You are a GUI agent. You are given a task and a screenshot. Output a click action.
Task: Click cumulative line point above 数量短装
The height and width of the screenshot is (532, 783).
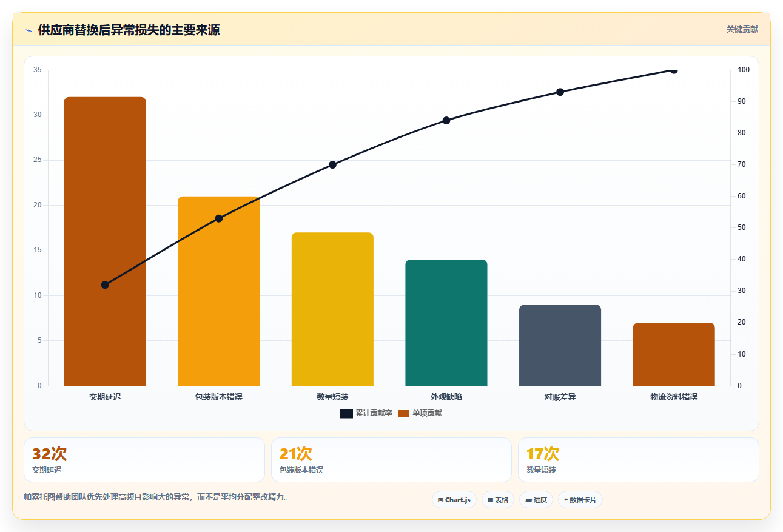point(332,164)
